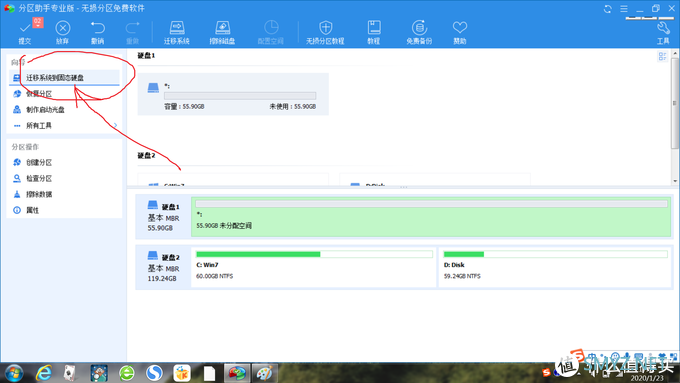The image size is (680, 383).
Task: Open the hamburger menu in title bar
Action: coord(624,9)
